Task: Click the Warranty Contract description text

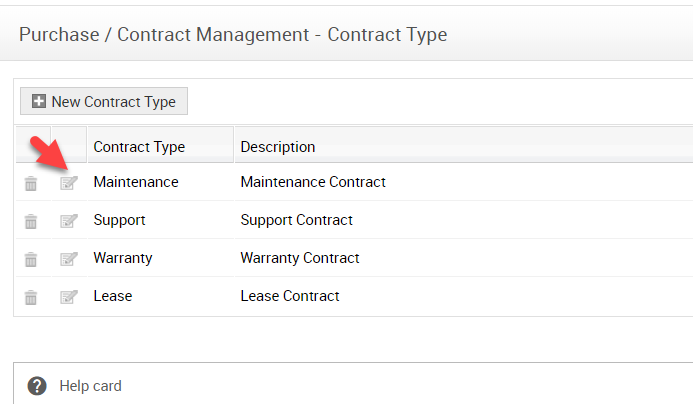Action: 300,258
